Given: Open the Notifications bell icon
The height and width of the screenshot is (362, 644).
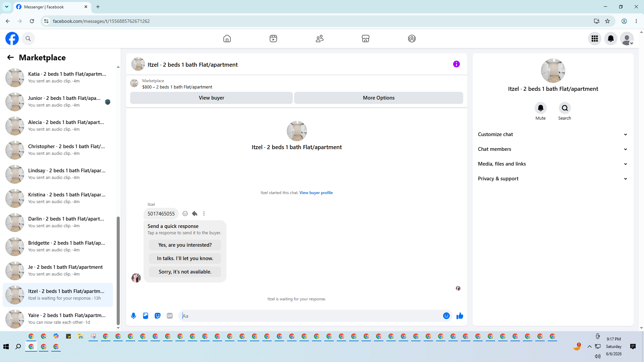Looking at the screenshot, I should tap(611, 39).
